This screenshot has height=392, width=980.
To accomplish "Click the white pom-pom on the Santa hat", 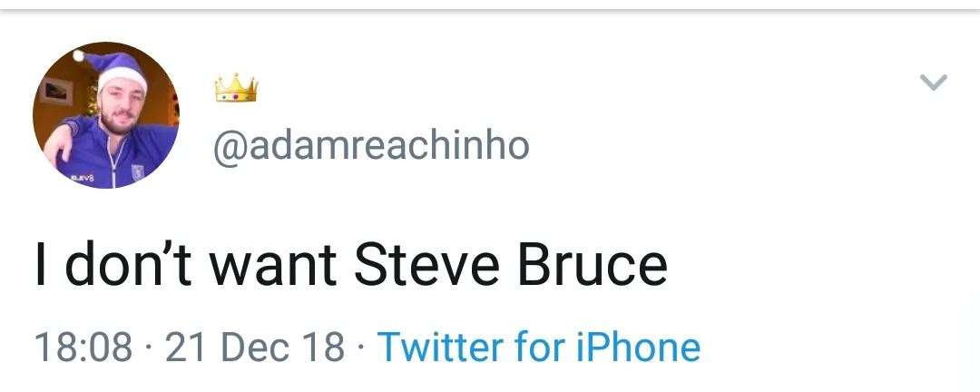I will click(78, 55).
